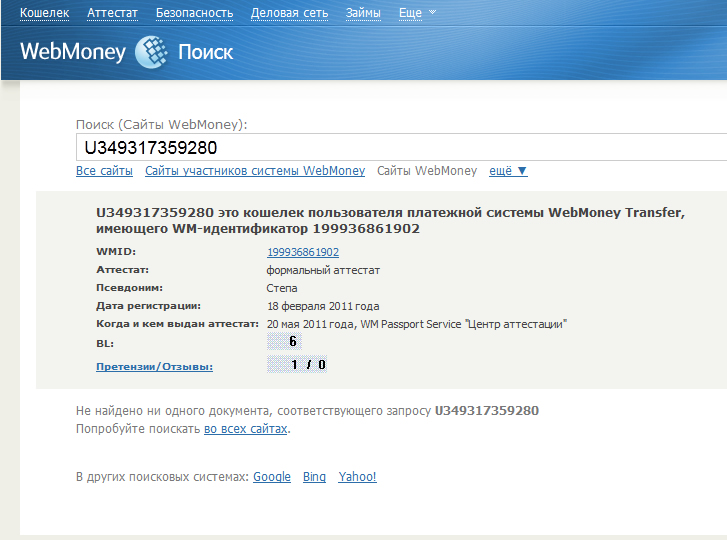Screen dimensions: 727x540
Task: Click the формальный аттестат value text
Action: tap(323, 270)
